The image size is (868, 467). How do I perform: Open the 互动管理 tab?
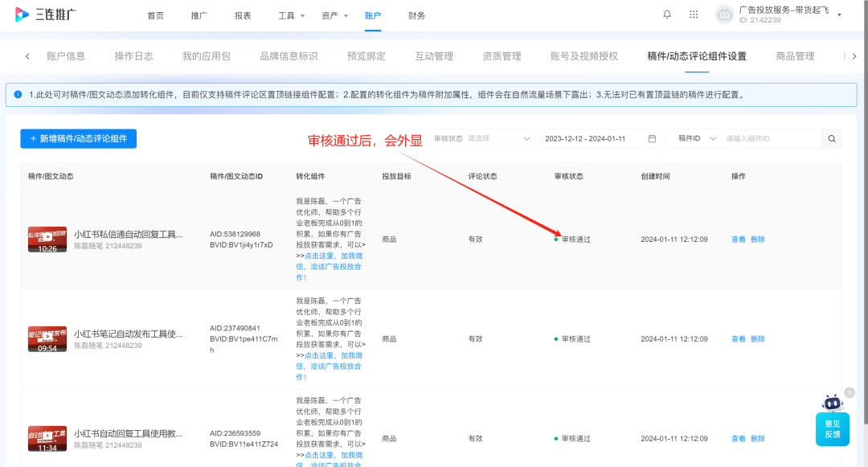434,56
